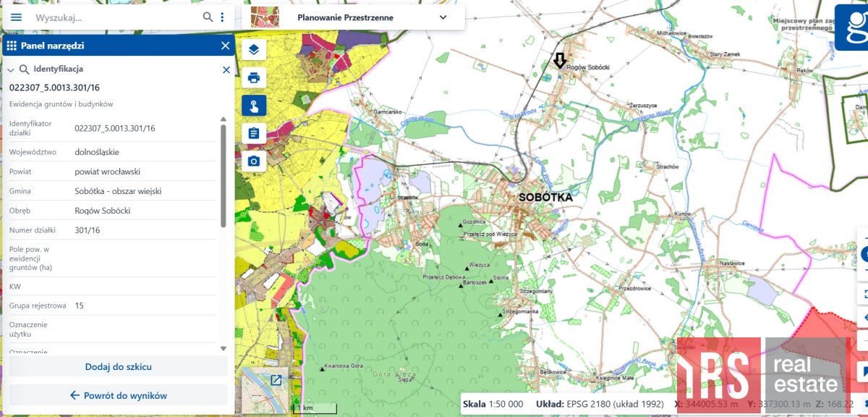Click the 'Dodaj do szkicu' button
Viewport: 868px width, 417px height.
(118, 366)
